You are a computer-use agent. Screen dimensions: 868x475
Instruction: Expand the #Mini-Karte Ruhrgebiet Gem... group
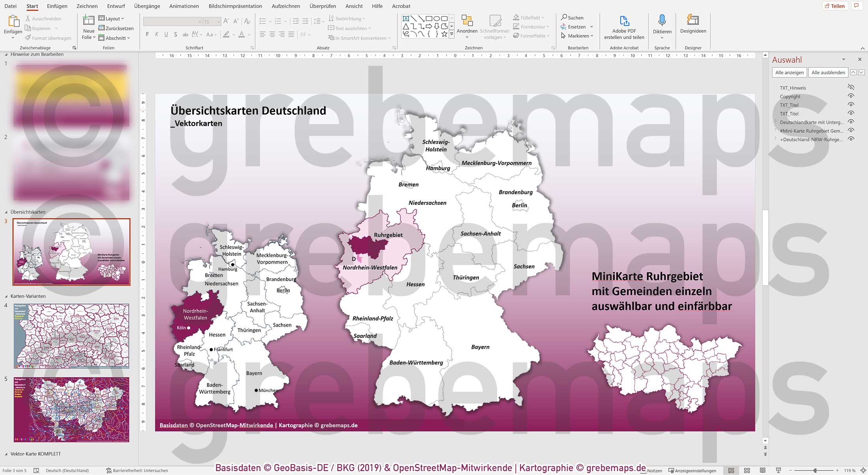tap(776, 131)
